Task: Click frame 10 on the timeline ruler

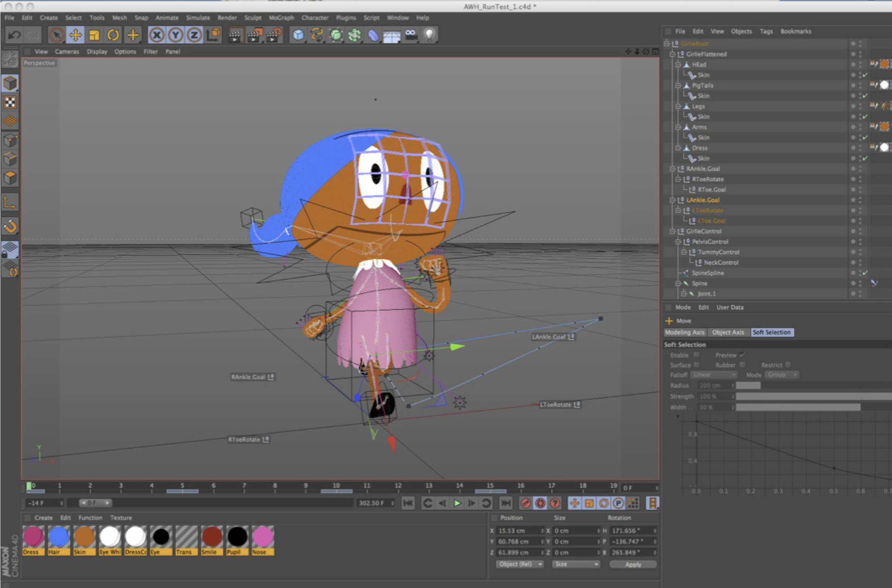Action: pyautogui.click(x=336, y=486)
